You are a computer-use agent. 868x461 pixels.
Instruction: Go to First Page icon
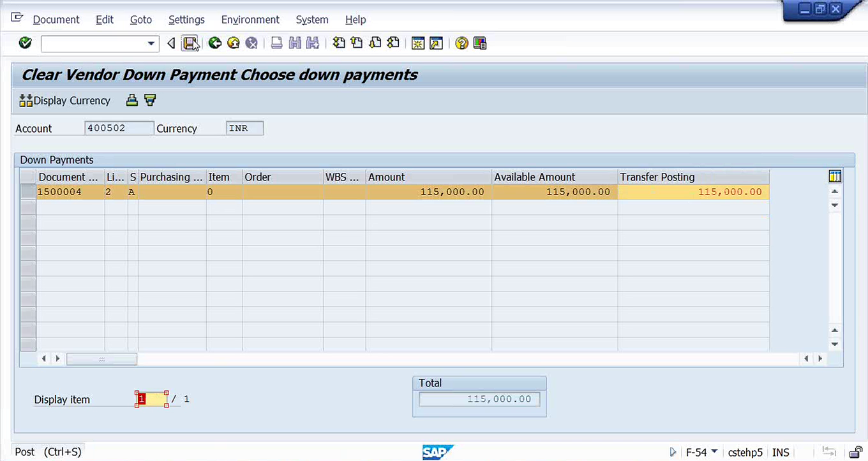[x=339, y=43]
